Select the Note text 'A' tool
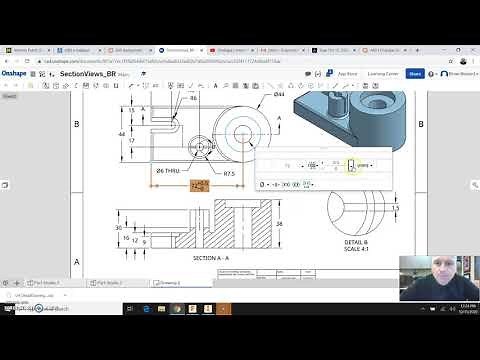 [215, 86]
